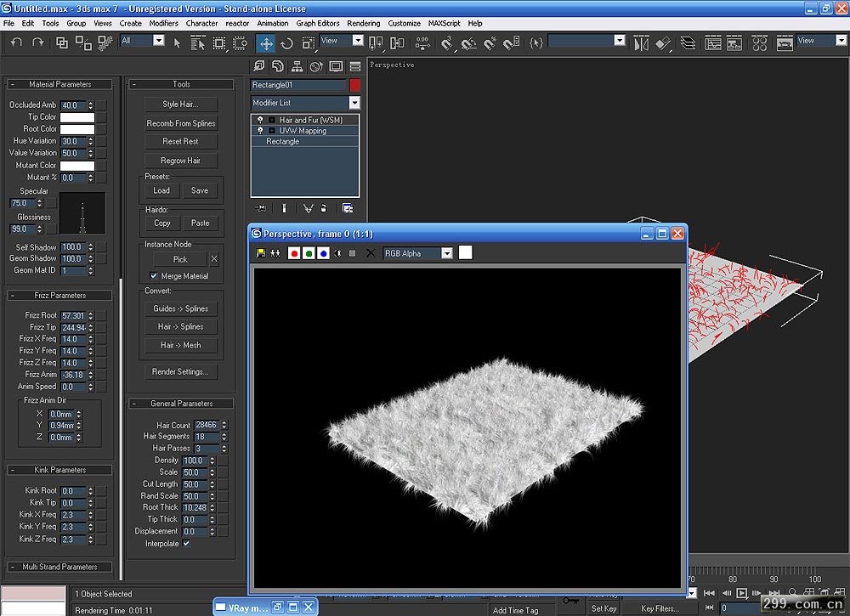Click the Hair -> Mesh convert button
This screenshot has height=616, width=850.
pos(180,345)
